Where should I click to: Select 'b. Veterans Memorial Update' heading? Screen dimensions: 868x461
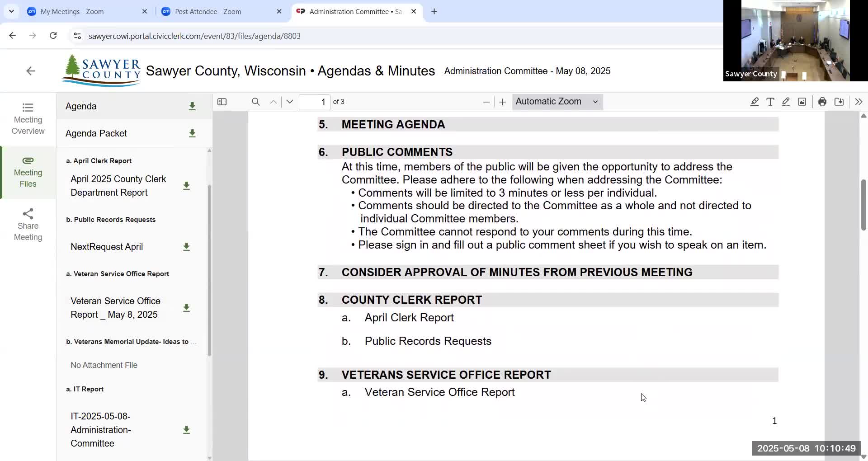pos(131,342)
